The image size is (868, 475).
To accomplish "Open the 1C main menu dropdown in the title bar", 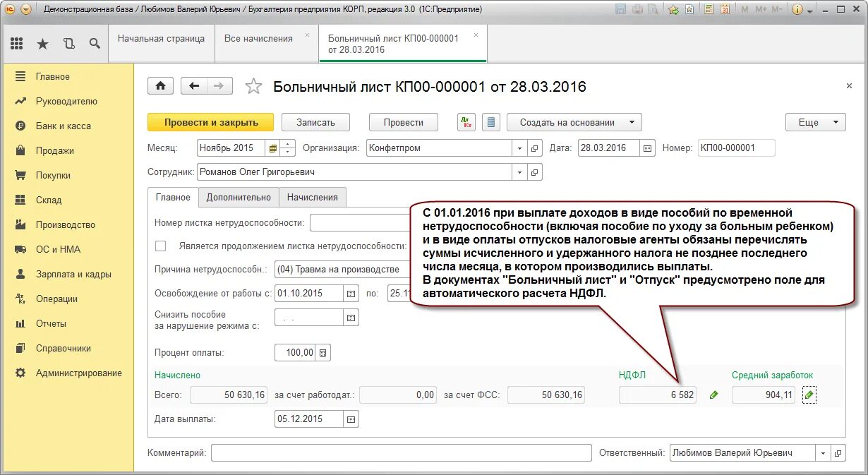I will pos(26,9).
